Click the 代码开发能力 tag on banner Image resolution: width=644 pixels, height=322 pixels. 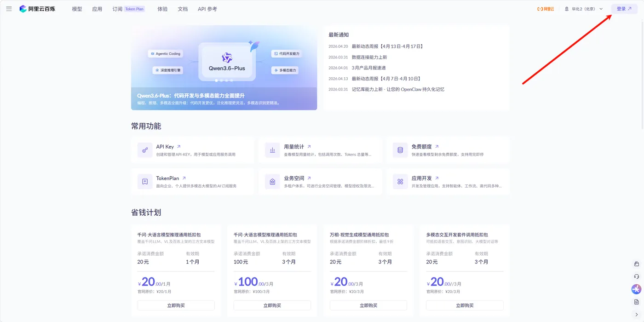[286, 54]
